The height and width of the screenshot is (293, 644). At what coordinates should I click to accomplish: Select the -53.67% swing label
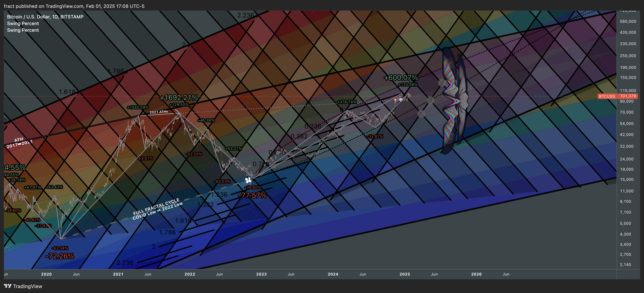(x=145, y=158)
